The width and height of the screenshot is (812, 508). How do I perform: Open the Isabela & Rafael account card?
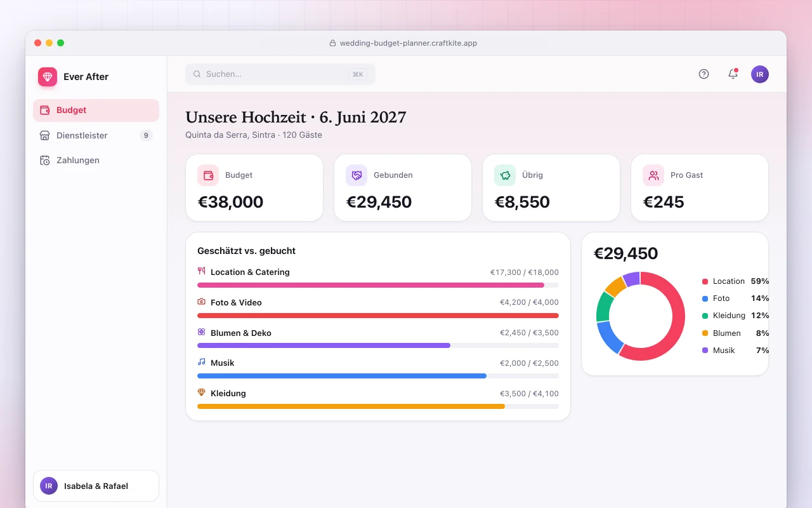(96, 486)
